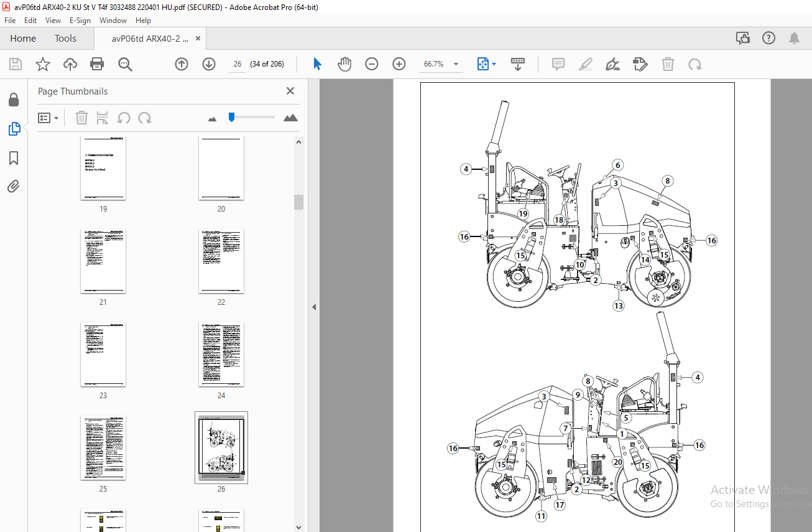Click the "(34 of 206)" page count text
The width and height of the screenshot is (812, 532).
point(267,64)
